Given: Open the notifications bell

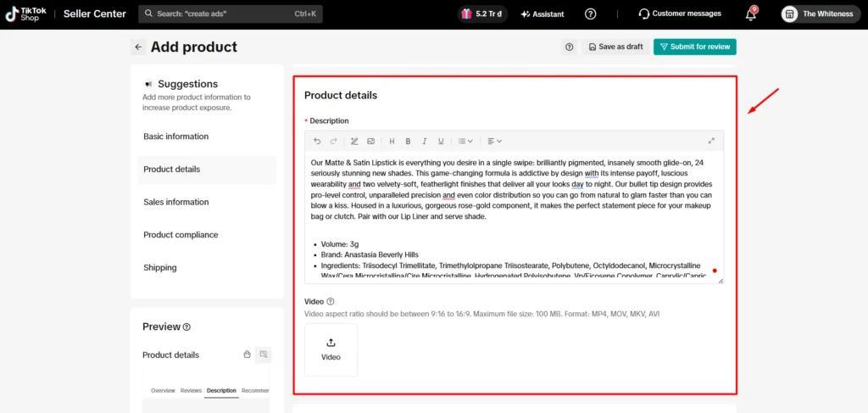Looking at the screenshot, I should (751, 14).
